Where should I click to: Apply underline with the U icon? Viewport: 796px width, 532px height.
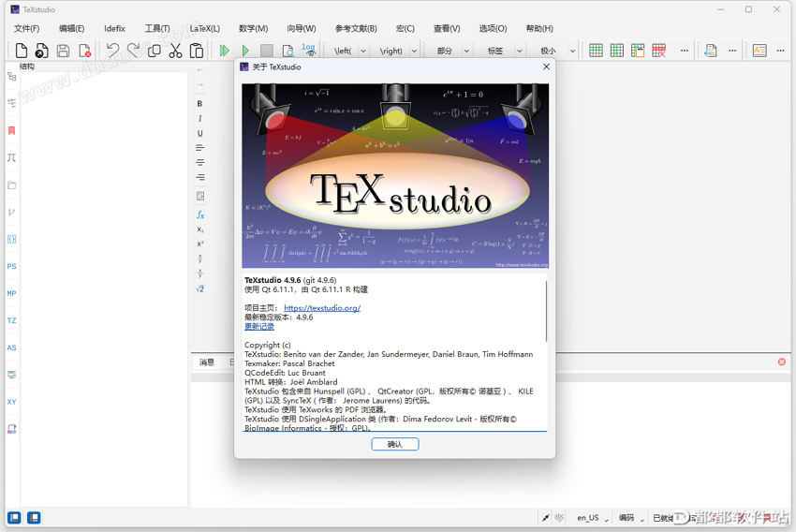pos(200,133)
